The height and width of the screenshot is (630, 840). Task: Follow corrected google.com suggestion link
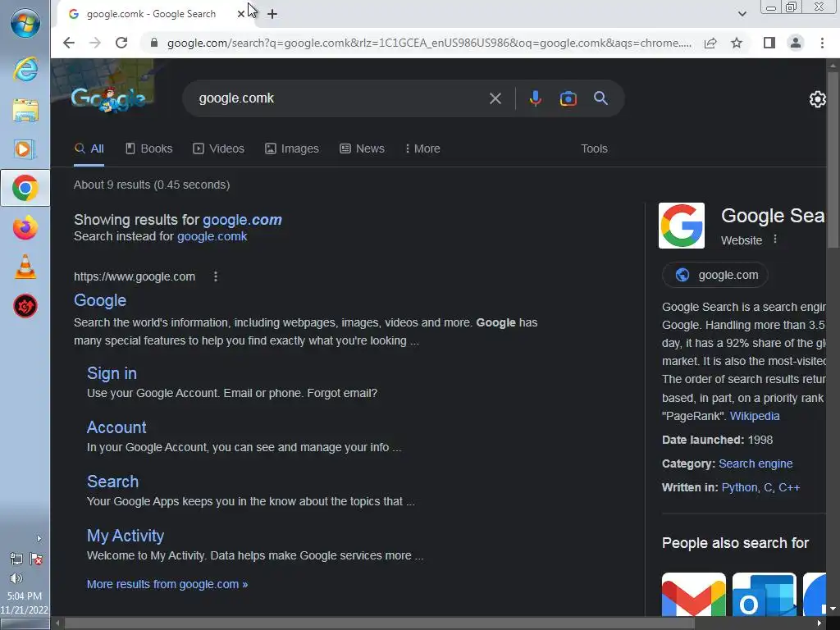point(242,220)
